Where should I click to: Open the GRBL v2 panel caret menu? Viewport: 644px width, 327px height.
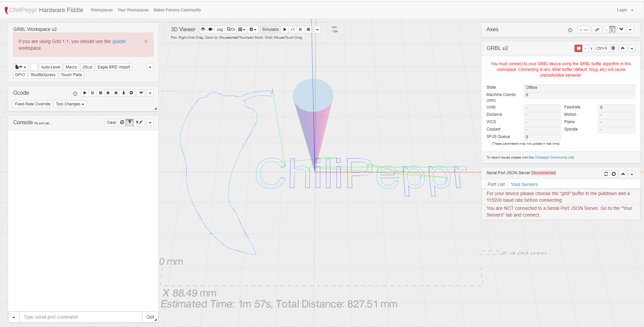[x=632, y=48]
